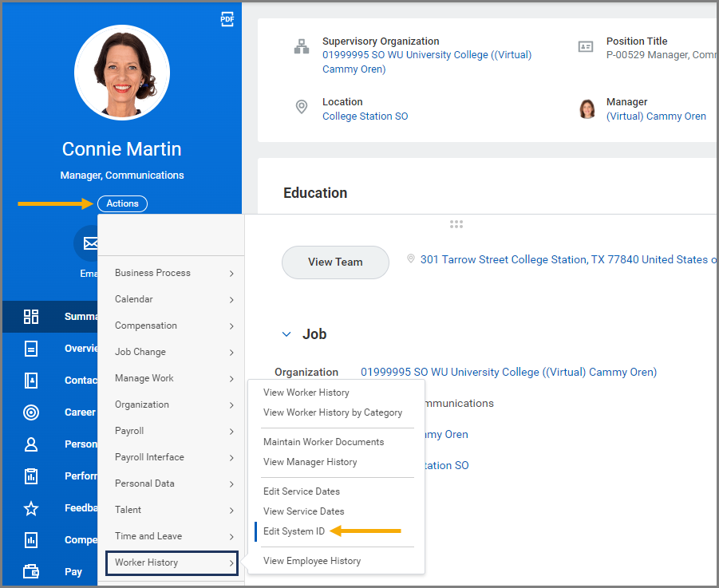
Task: Collapse the Job section chevron
Action: (286, 334)
